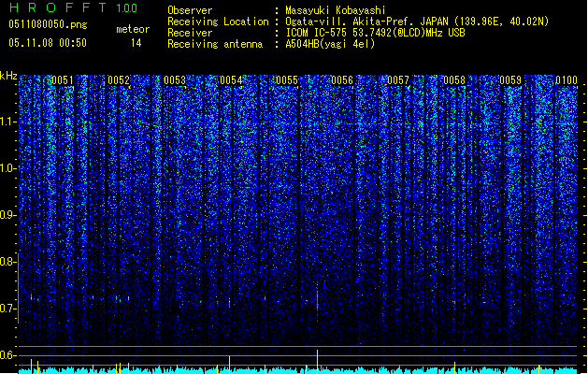Click the 0058 time marker
The image size is (588, 374).
tap(454, 80)
